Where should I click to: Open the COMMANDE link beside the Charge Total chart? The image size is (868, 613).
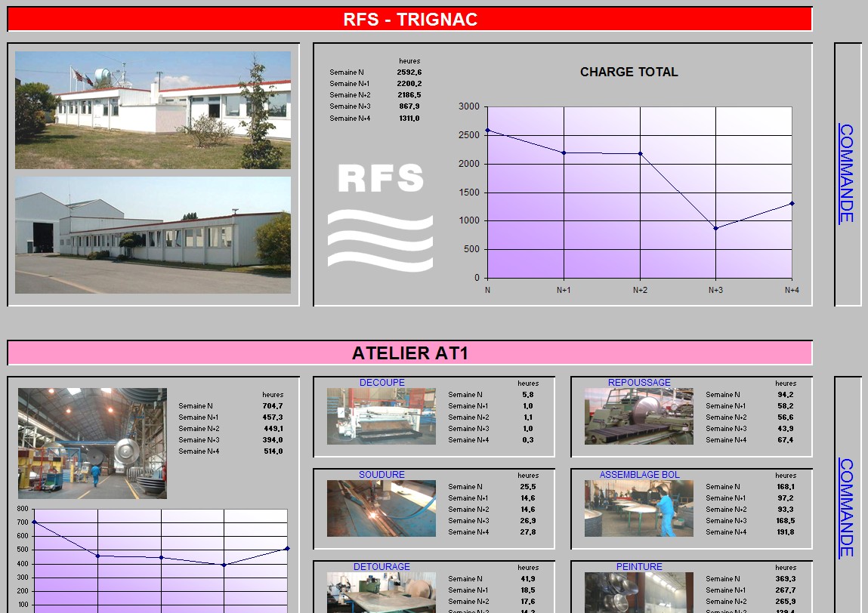point(846,173)
